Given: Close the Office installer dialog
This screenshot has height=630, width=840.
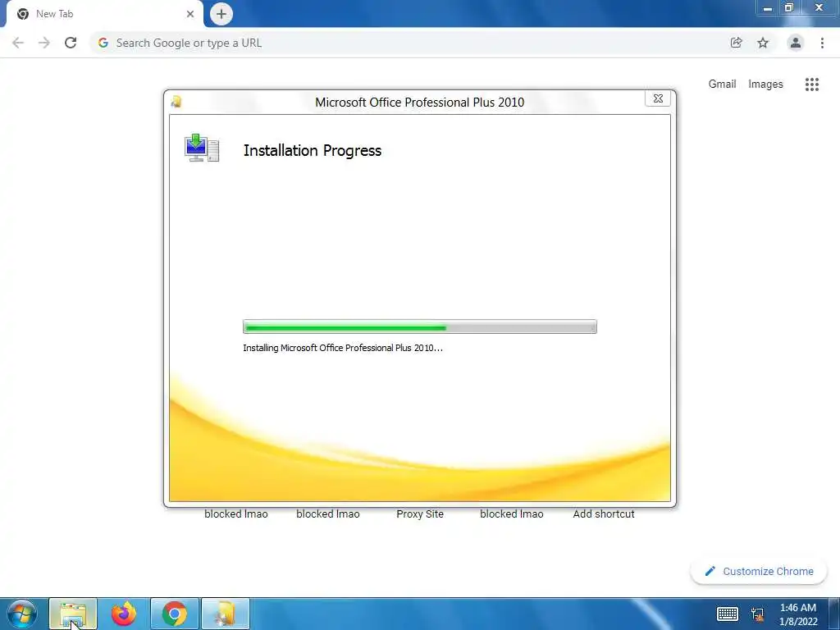Looking at the screenshot, I should point(658,98).
